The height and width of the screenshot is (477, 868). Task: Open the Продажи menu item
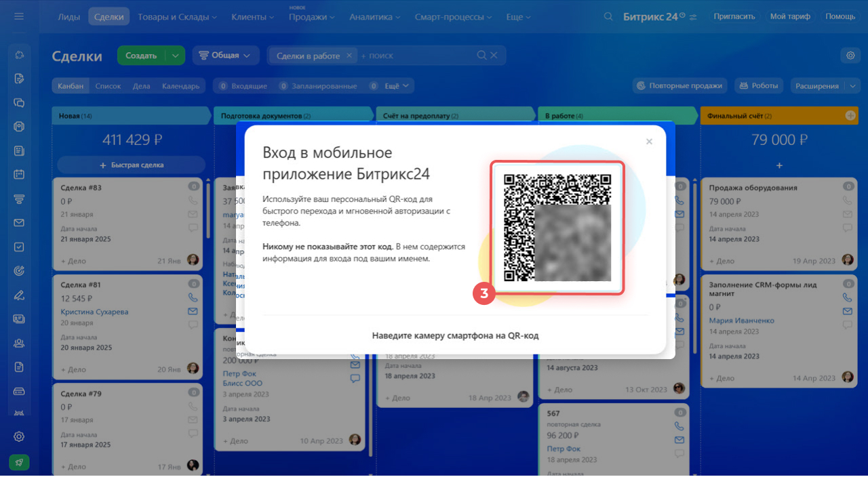coord(313,16)
